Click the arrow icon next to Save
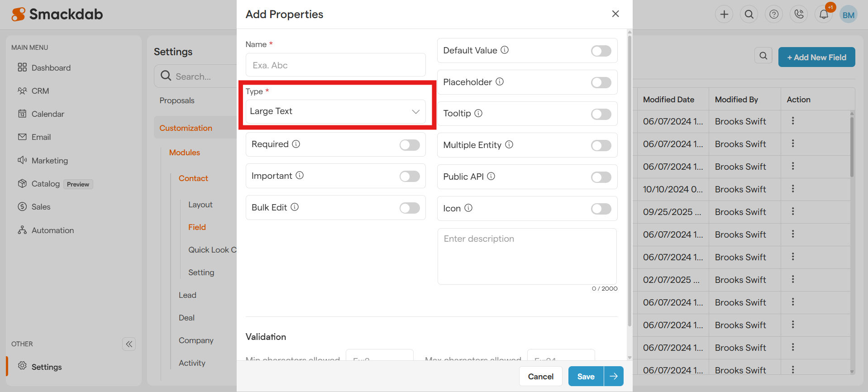 pos(614,376)
